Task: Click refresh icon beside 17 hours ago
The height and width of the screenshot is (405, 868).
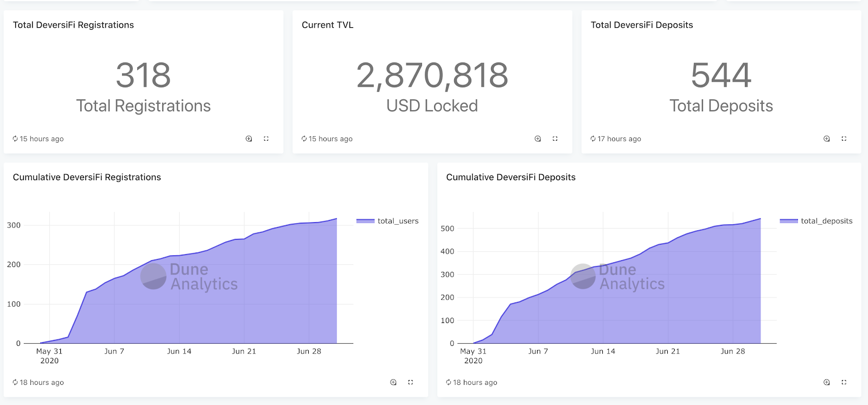Action: [x=593, y=139]
